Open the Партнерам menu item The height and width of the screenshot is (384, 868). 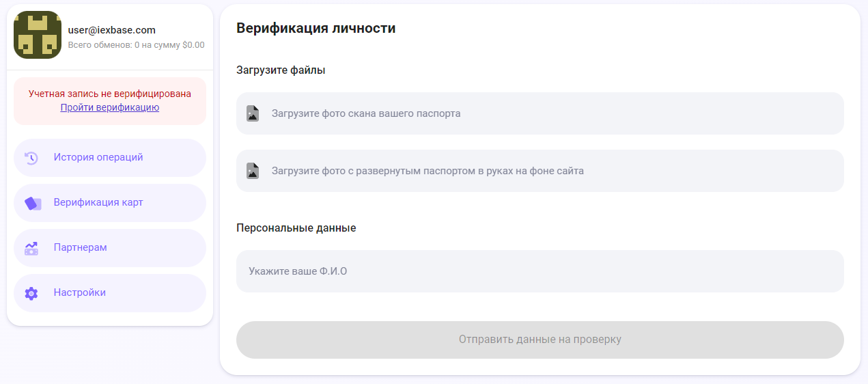point(81,247)
